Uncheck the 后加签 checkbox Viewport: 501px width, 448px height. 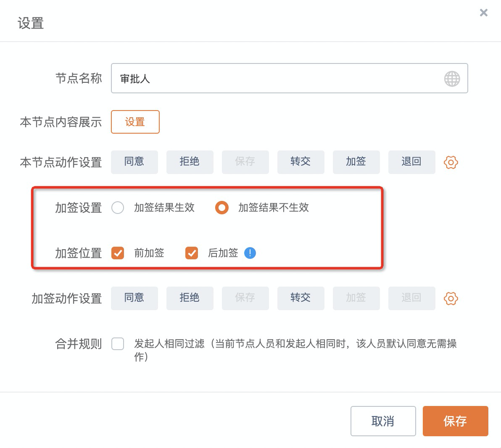(192, 253)
